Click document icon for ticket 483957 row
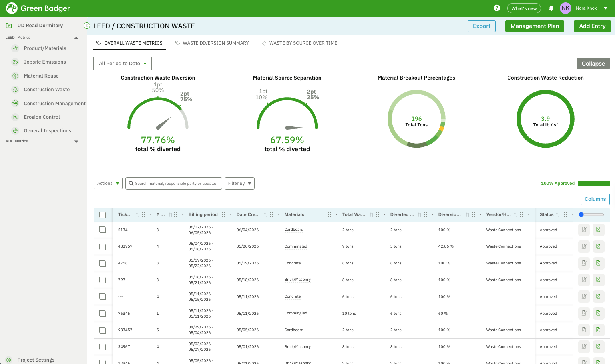The image size is (615, 364). tap(584, 246)
